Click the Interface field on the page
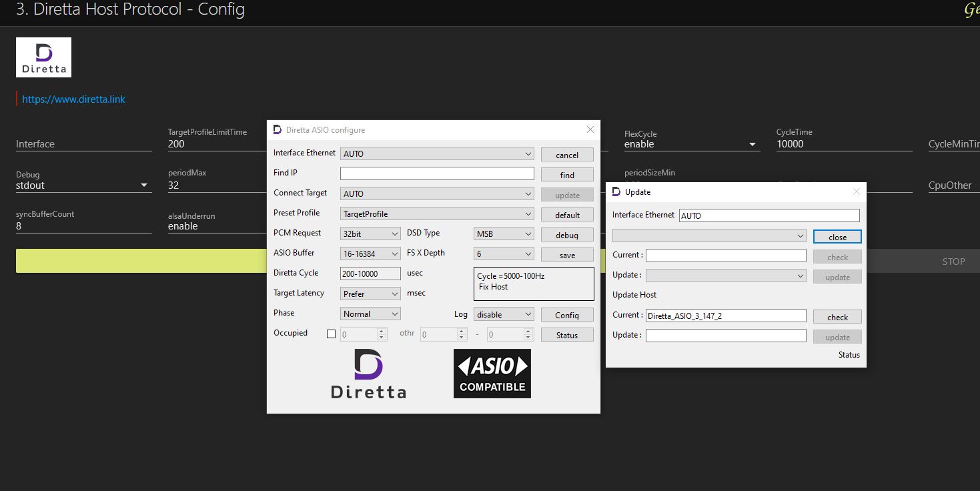 pyautogui.click(x=83, y=144)
